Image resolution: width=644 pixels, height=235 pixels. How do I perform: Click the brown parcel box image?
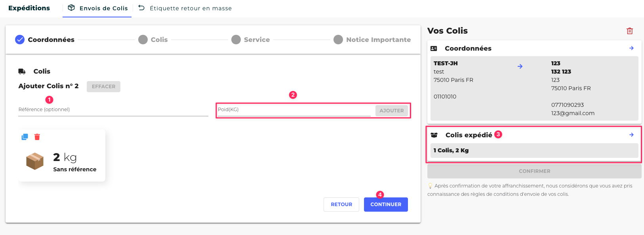click(x=35, y=161)
